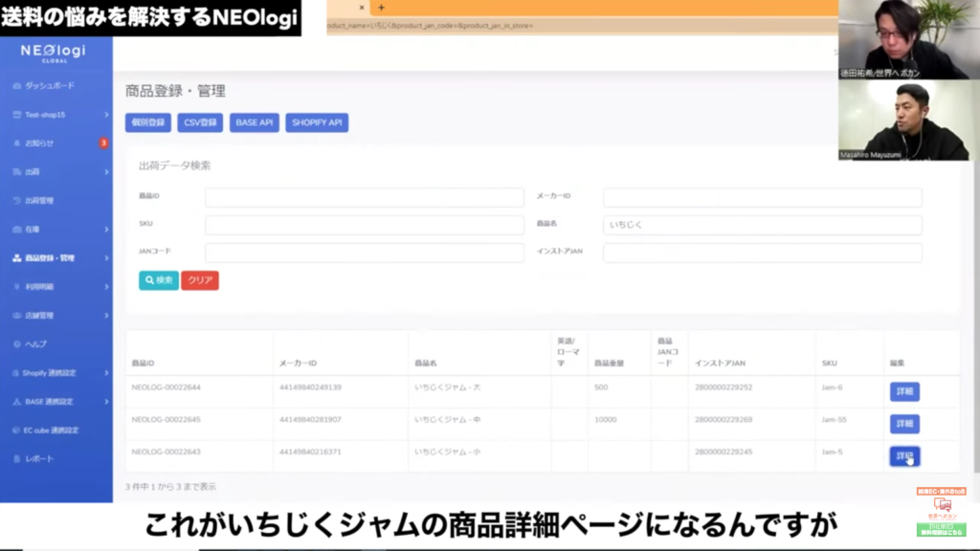Screen dimensions: 980x551
Task: Click in-store JAN 2800000229252
Action: tap(724, 387)
